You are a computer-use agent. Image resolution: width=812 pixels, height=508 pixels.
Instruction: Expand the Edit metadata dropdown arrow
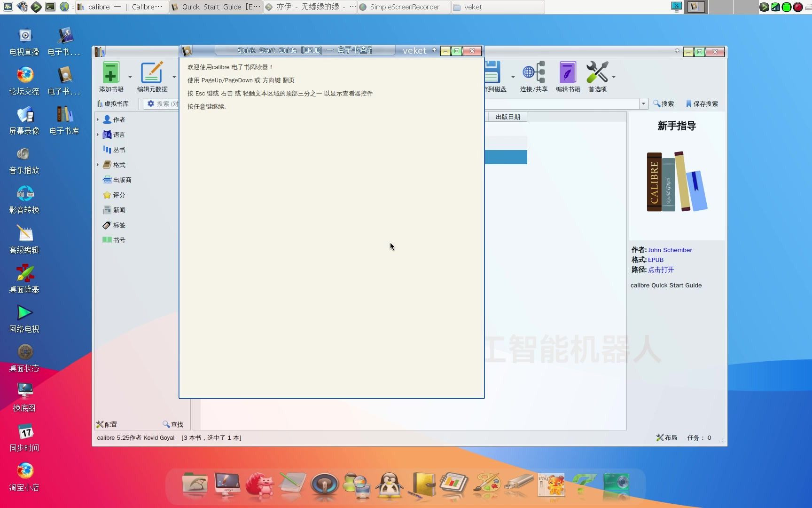click(174, 77)
